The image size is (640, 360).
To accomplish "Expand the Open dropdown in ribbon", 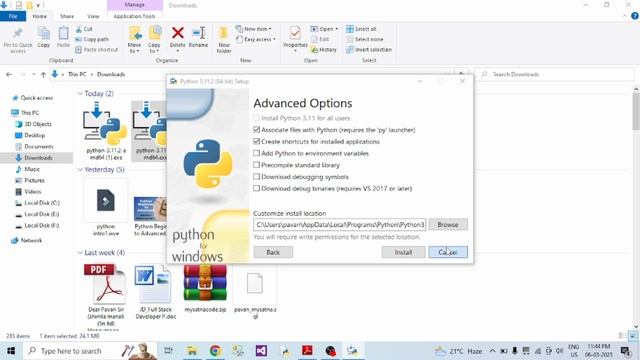I will [x=324, y=29].
